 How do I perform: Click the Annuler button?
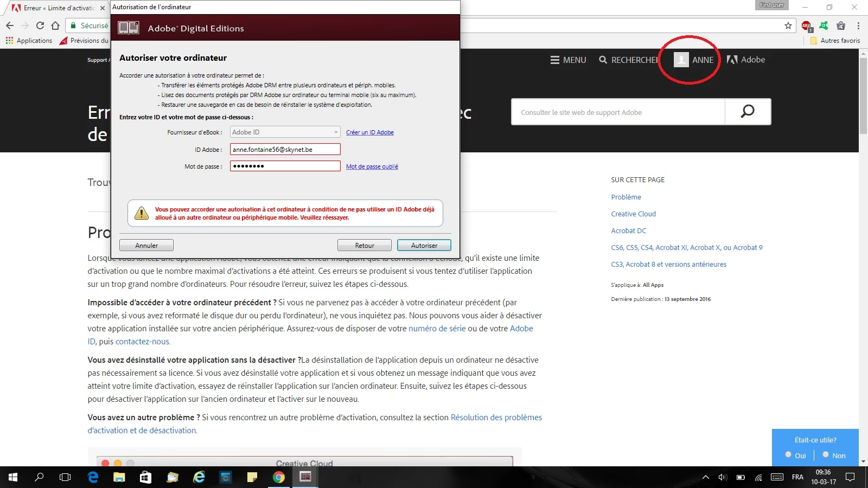tap(146, 246)
